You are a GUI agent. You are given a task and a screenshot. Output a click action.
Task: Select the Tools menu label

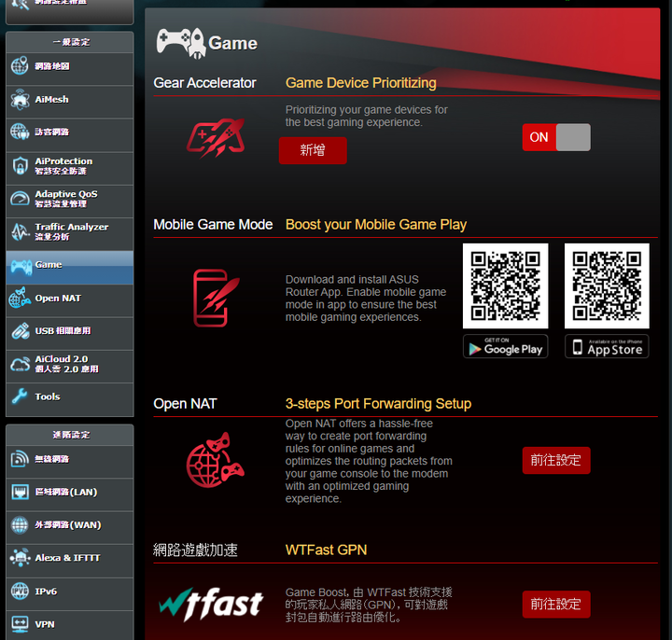(x=48, y=397)
